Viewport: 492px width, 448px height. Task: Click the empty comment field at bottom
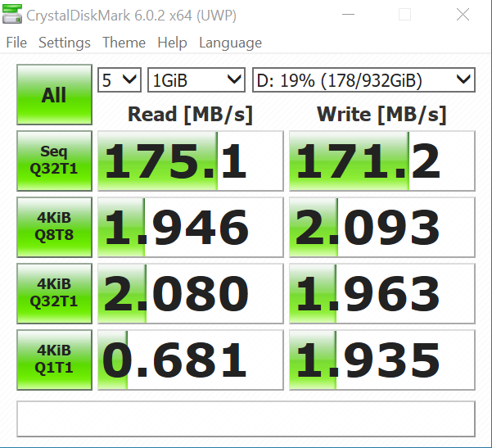[246, 419]
